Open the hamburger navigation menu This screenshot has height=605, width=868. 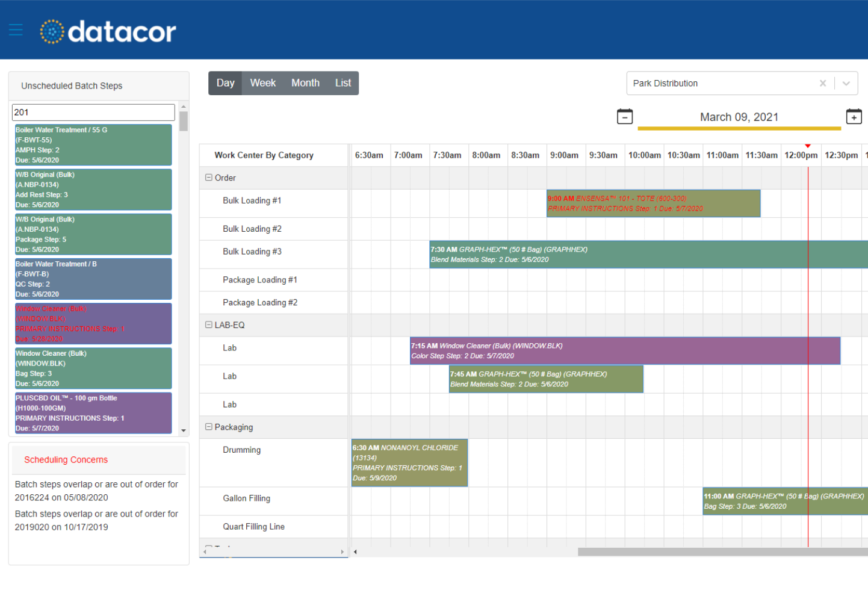click(16, 29)
